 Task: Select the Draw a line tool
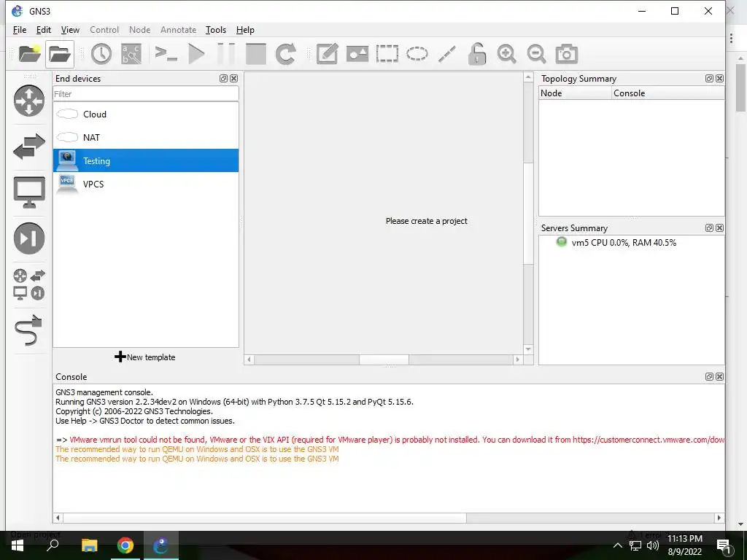(x=447, y=54)
